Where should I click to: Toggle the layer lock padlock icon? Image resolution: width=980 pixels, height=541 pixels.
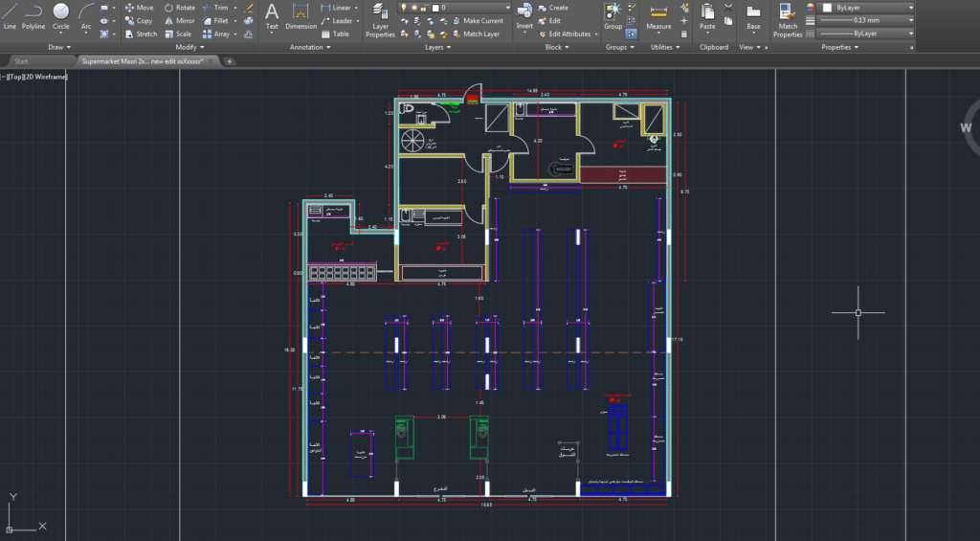click(x=424, y=8)
